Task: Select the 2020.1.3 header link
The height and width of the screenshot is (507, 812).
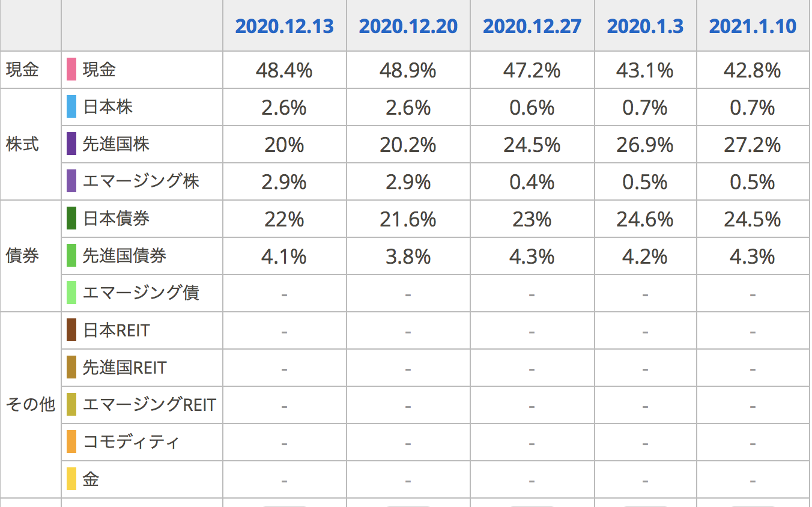Action: 645,26
